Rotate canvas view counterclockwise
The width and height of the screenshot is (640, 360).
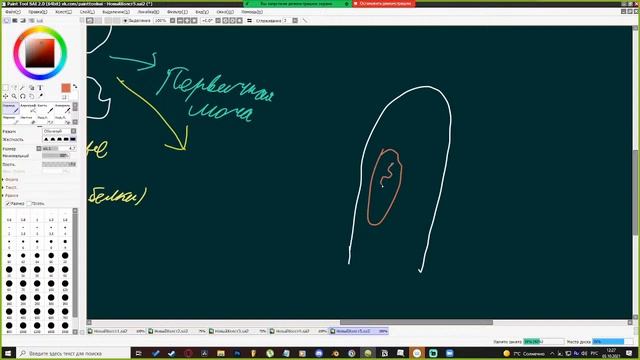(x=225, y=20)
